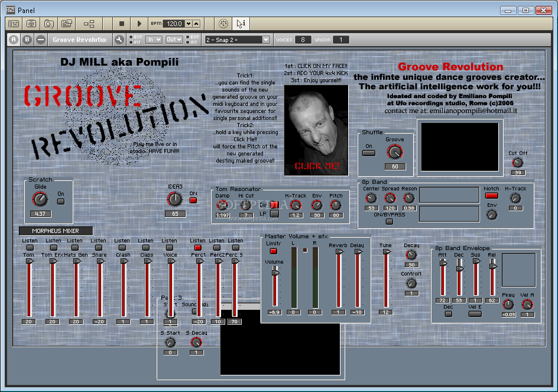Increase BPM with the up arrow
Image resolution: width=558 pixels, height=392 pixels.
196,24
